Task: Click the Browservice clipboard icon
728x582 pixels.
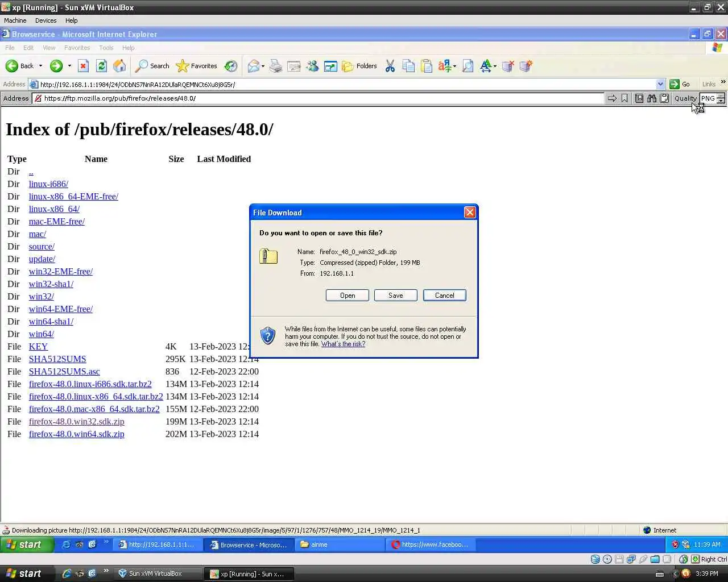Action: pyautogui.click(x=664, y=98)
